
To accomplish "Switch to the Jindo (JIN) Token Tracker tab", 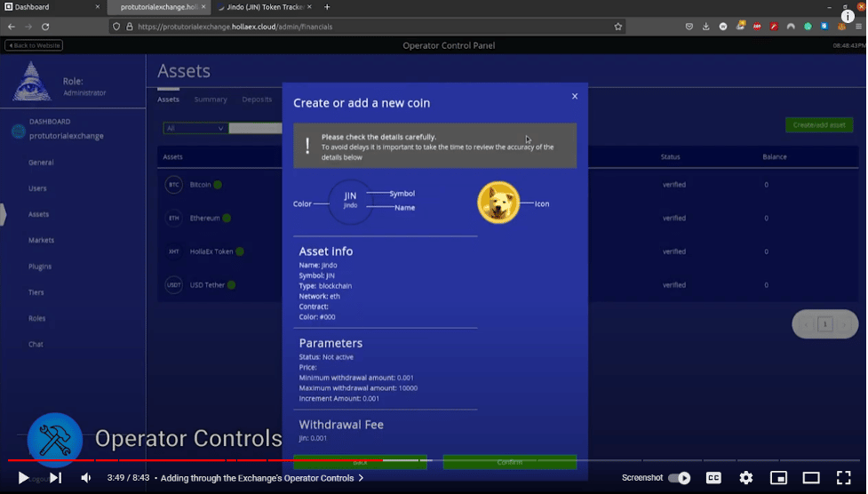I will (265, 7).
